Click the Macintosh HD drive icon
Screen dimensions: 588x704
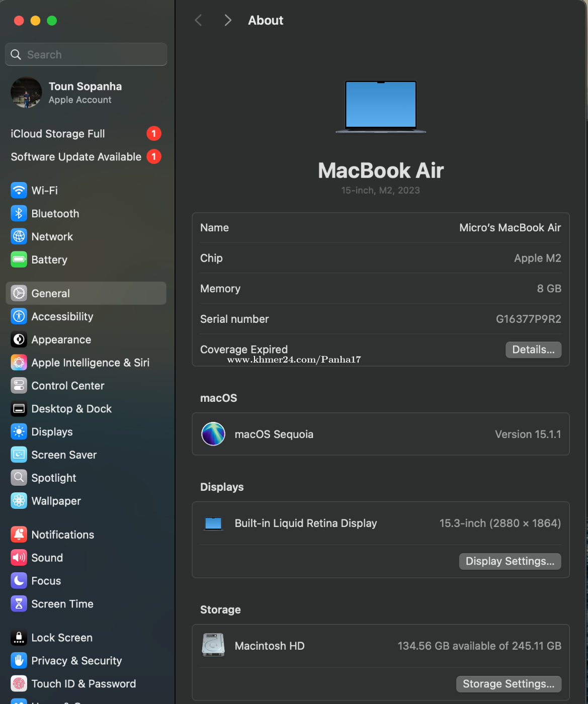pos(213,645)
